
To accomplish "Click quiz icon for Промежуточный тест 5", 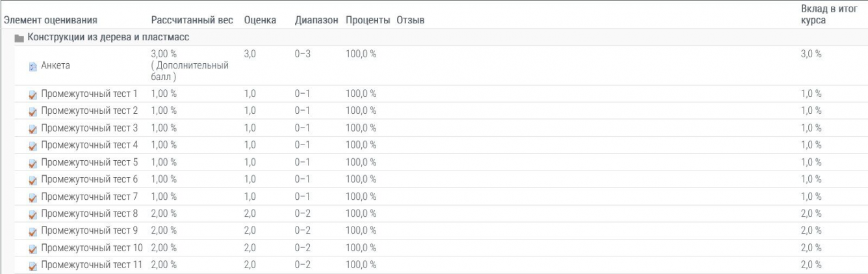I will pos(32,162).
